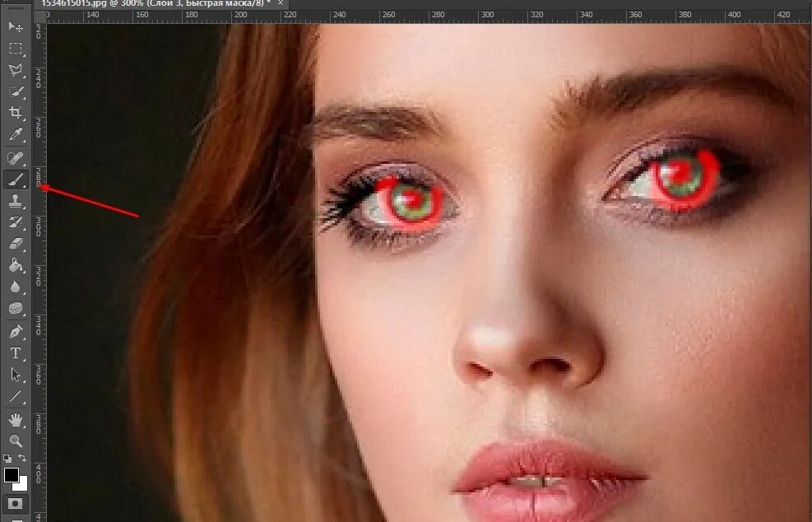Toggle Quick Mask mode button
The image size is (812, 522).
[16, 503]
